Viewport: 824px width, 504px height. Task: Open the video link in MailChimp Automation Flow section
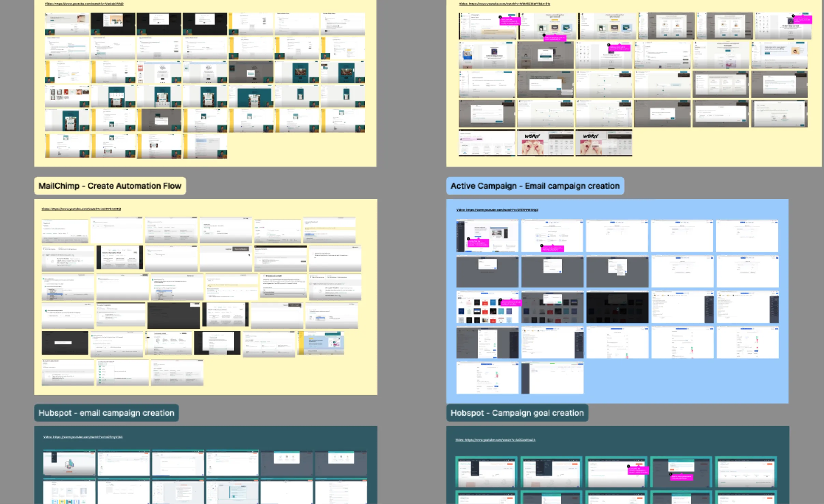[81, 209]
